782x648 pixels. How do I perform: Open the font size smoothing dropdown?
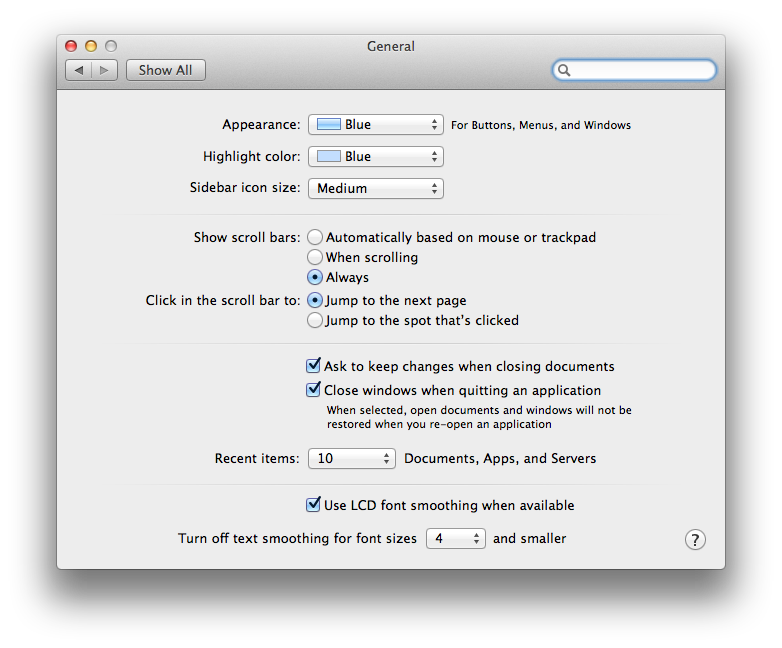pyautogui.click(x=455, y=539)
